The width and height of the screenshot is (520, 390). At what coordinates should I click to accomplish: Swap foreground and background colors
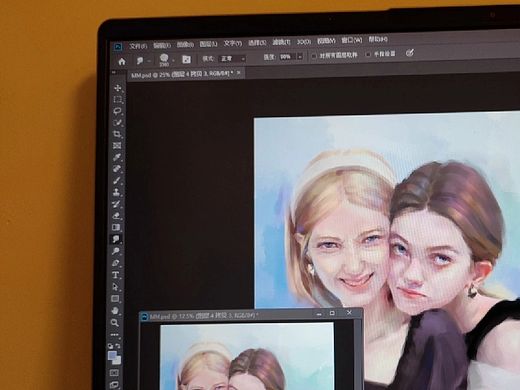[118, 346]
